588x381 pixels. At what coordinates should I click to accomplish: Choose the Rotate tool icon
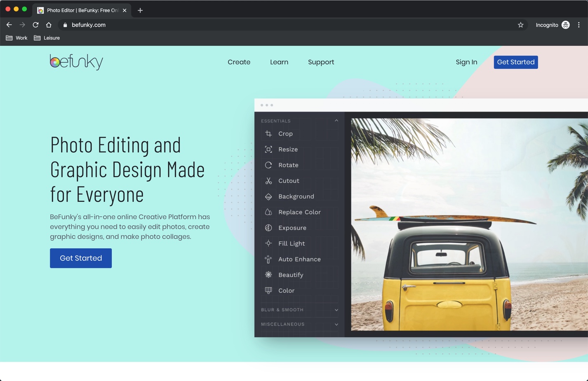coord(268,165)
